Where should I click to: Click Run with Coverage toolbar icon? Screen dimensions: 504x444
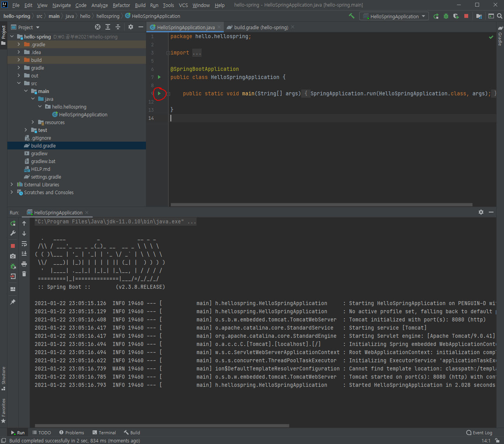[456, 16]
